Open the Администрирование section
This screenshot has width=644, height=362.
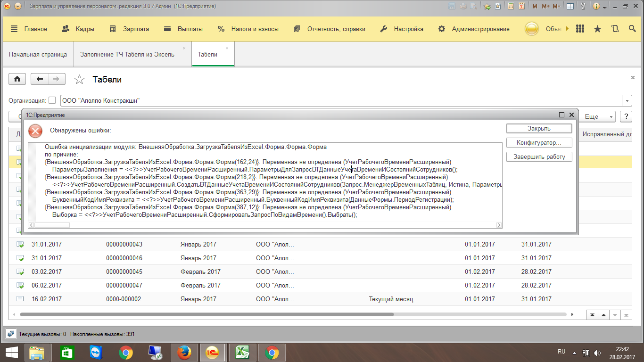pyautogui.click(x=474, y=29)
